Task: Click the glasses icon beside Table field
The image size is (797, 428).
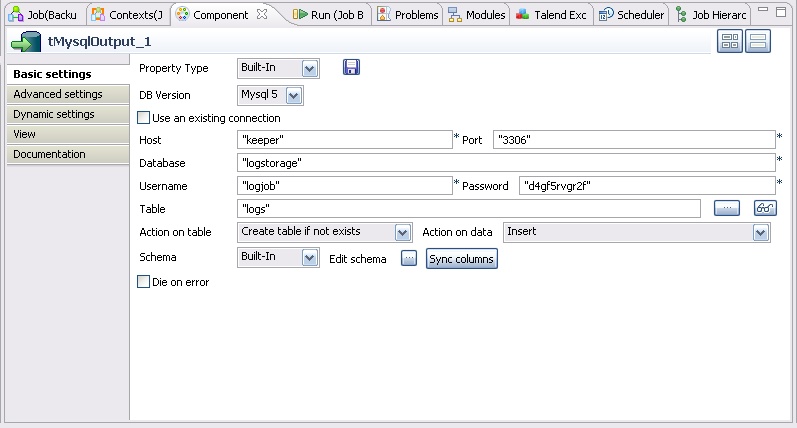Action: tap(765, 208)
